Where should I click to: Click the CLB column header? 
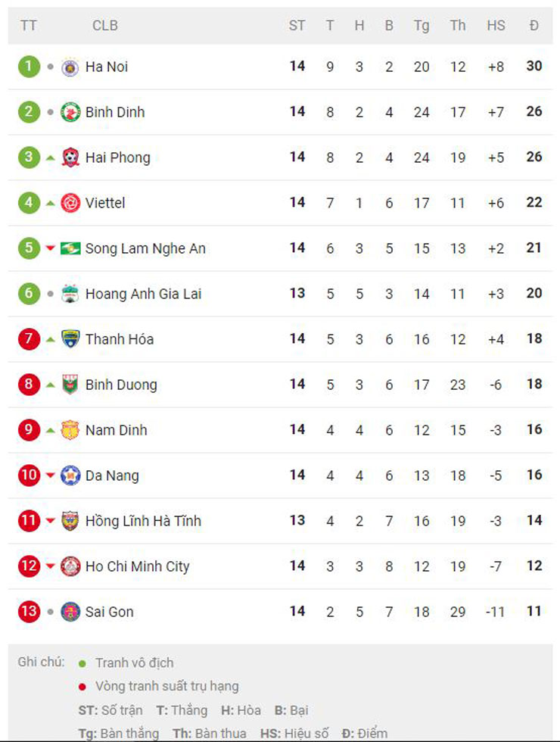coord(105,26)
